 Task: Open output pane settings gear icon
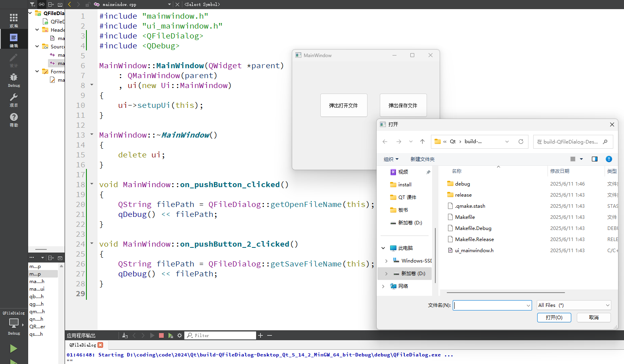coord(180,335)
